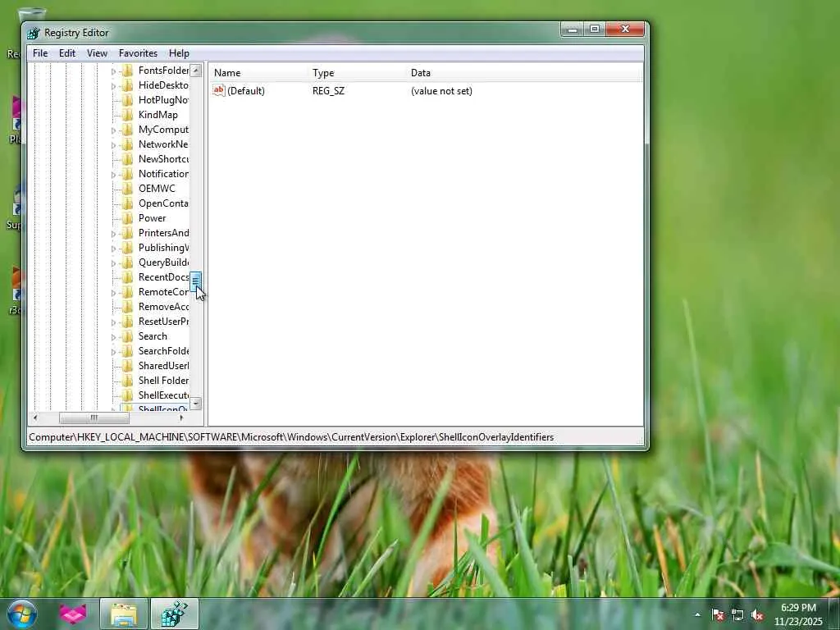Click the tree horizontal scroll left arrow

tap(35, 418)
